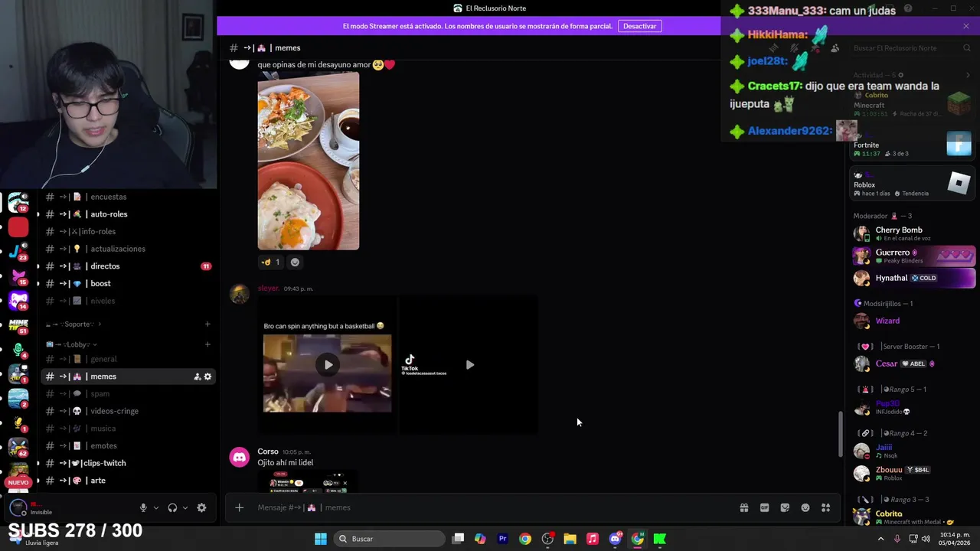Screen dimensions: 980x551
Task: Open the gift Nitro icon in message bar
Action: 743,507
